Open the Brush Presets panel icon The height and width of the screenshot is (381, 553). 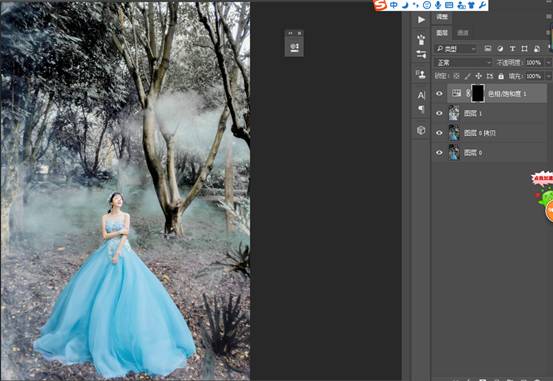coord(421,39)
